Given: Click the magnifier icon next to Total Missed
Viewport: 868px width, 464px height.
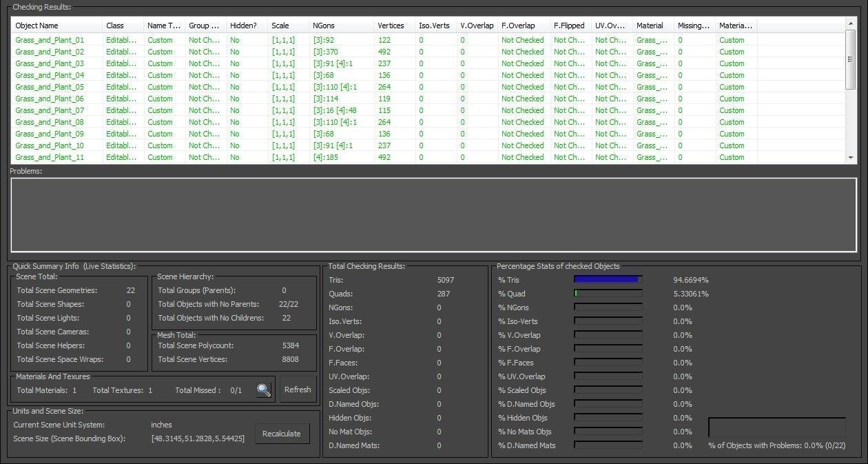Looking at the screenshot, I should (x=264, y=390).
